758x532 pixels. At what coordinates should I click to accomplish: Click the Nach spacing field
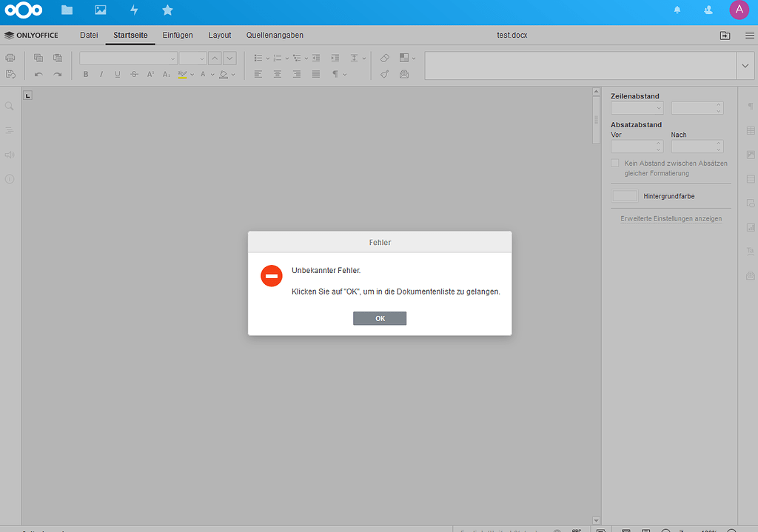click(x=697, y=147)
